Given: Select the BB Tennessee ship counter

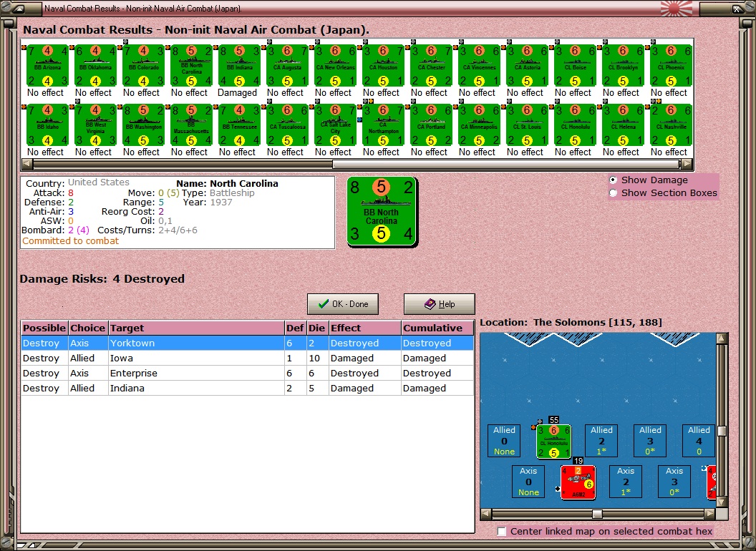Looking at the screenshot, I should pyautogui.click(x=239, y=125).
